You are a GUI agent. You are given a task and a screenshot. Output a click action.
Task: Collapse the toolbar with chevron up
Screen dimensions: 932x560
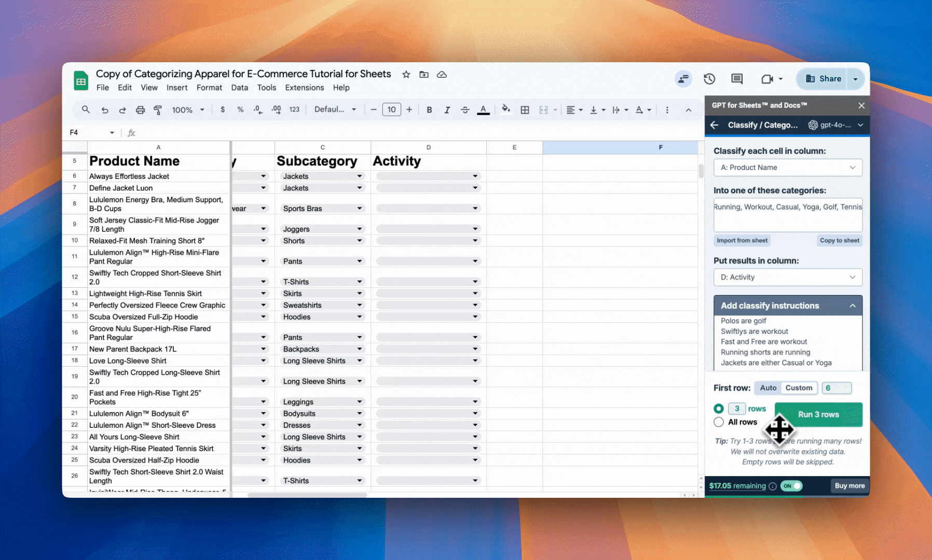click(x=688, y=110)
